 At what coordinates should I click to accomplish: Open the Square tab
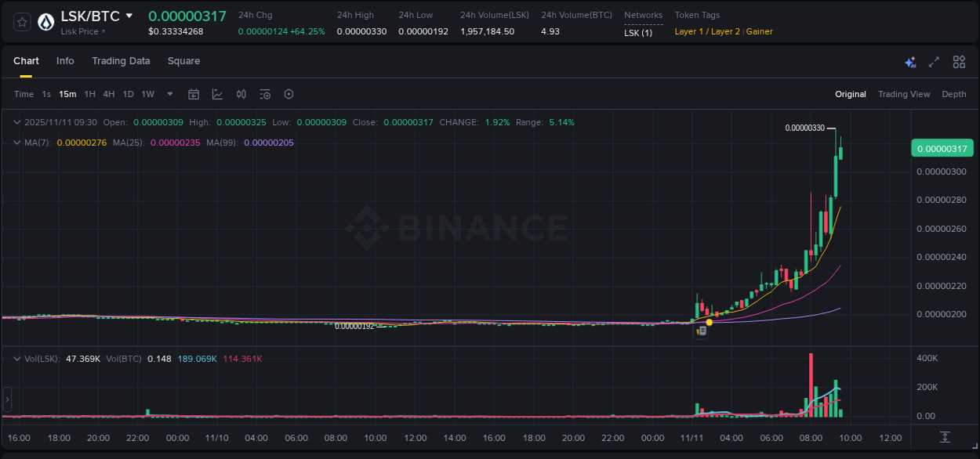[x=183, y=61]
